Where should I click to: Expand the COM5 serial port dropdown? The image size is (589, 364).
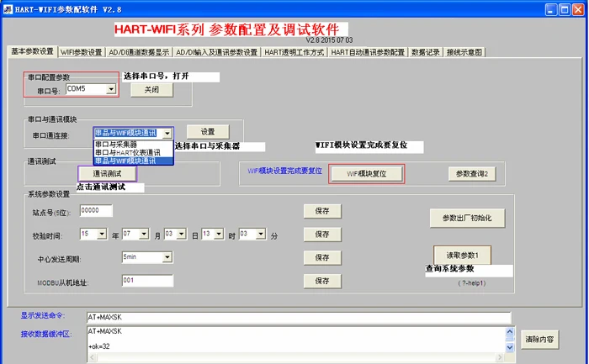(111, 89)
